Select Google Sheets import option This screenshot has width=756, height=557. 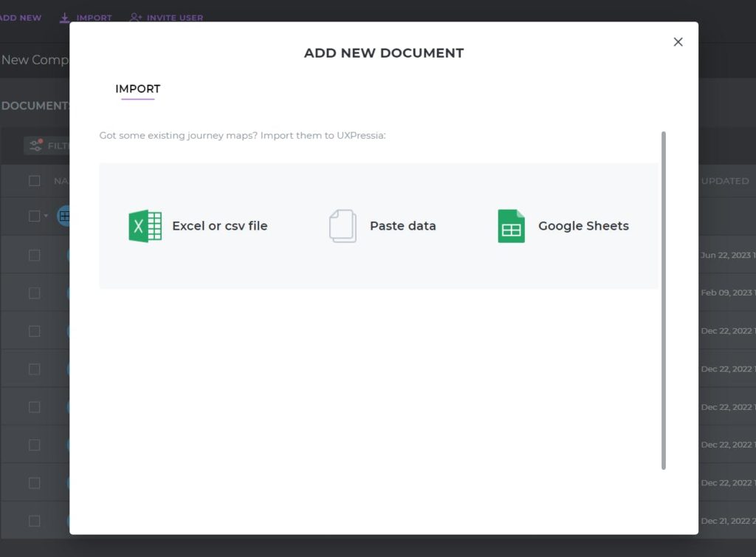click(563, 226)
